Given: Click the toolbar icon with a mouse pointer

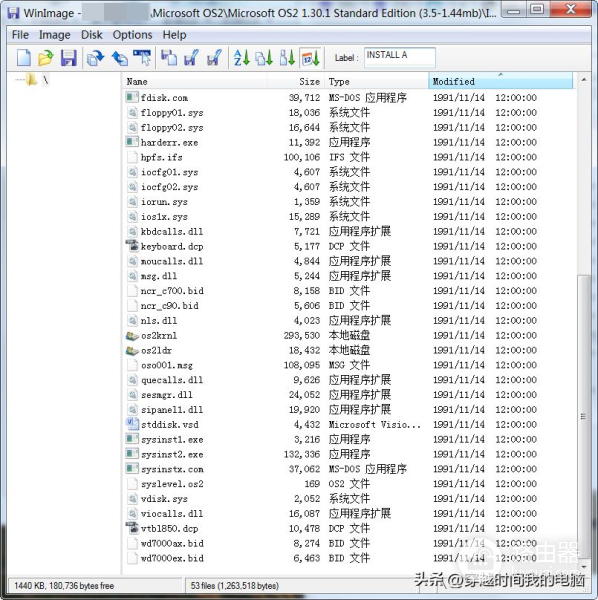Looking at the screenshot, I should pyautogui.click(x=142, y=58).
